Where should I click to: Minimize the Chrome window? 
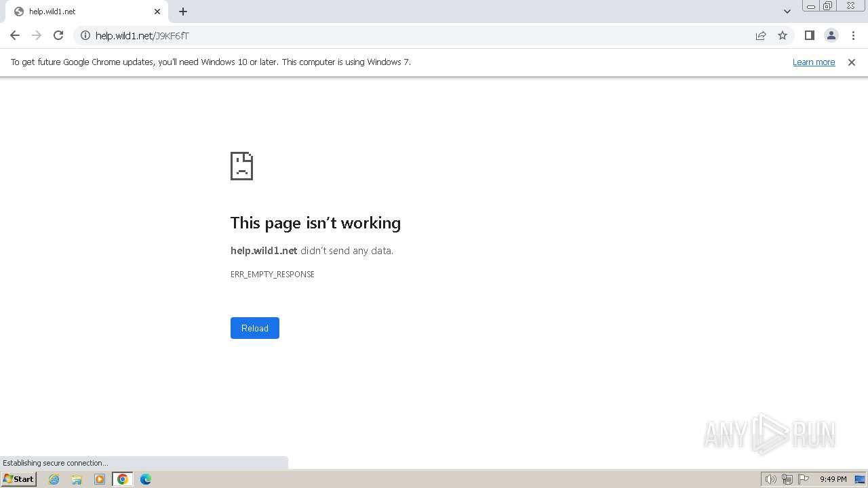tap(811, 6)
